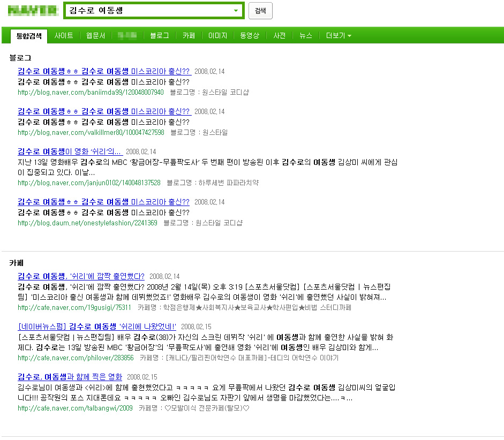504x440 pixels.
Task: Click the blog.naver.com/baniimda99 URL text
Action: (x=91, y=93)
